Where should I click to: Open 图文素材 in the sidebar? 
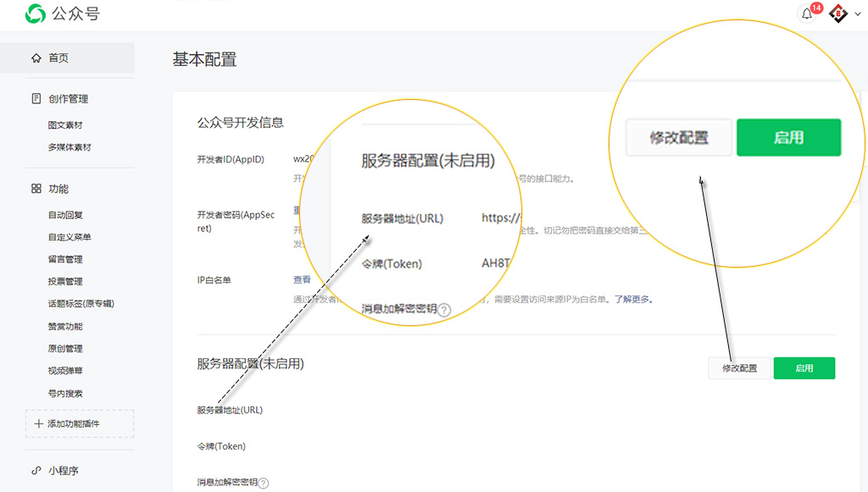click(x=65, y=125)
